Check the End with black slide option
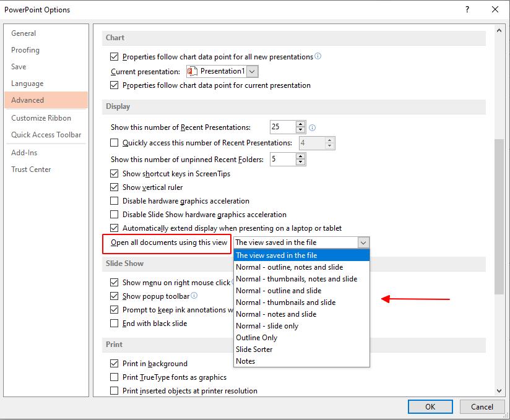 point(115,323)
